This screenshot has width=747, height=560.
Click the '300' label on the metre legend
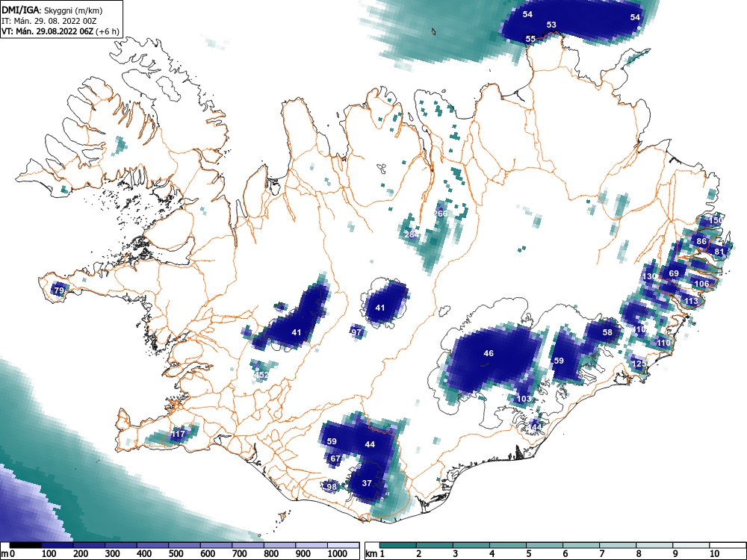tap(113, 554)
